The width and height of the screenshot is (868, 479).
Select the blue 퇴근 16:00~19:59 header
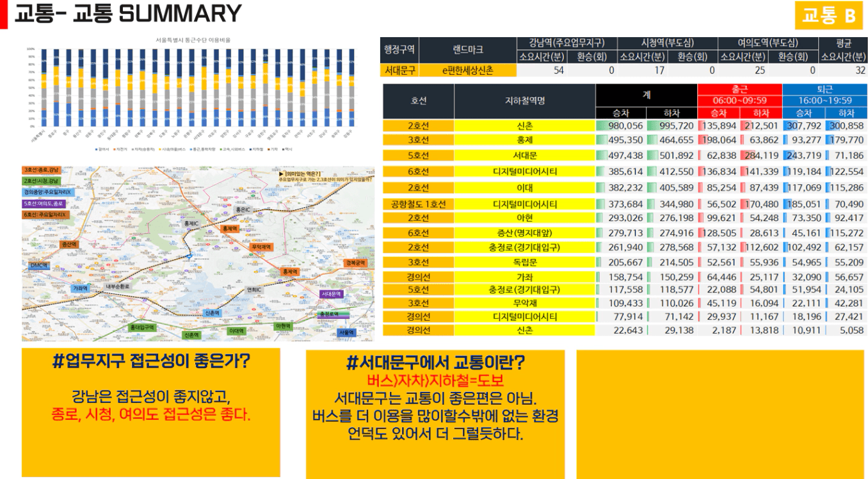pyautogui.click(x=824, y=95)
